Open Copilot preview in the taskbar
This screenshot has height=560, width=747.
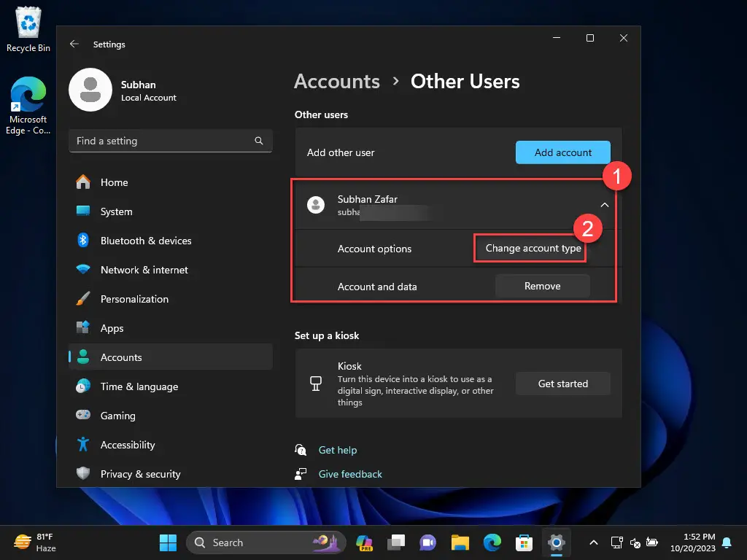365,542
